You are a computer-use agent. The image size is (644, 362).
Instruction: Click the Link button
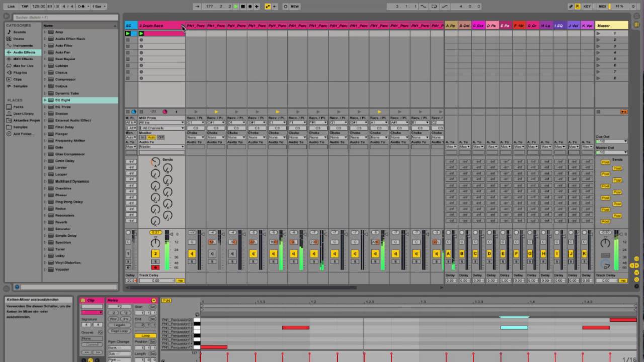point(11,6)
